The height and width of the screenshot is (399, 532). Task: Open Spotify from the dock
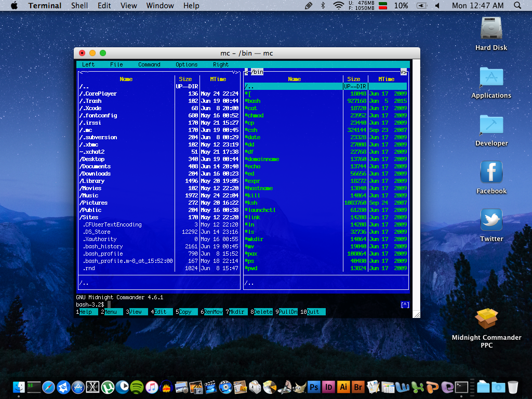pos(137,387)
